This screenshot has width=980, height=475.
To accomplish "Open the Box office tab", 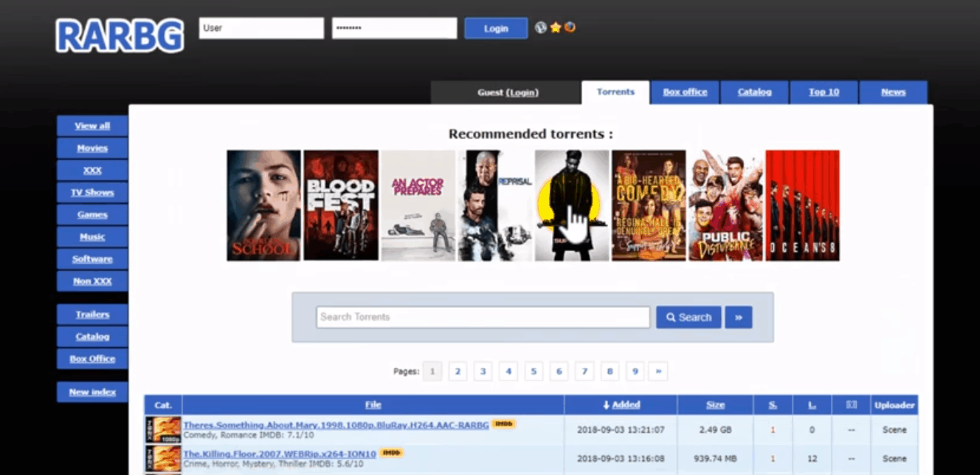I will (685, 92).
